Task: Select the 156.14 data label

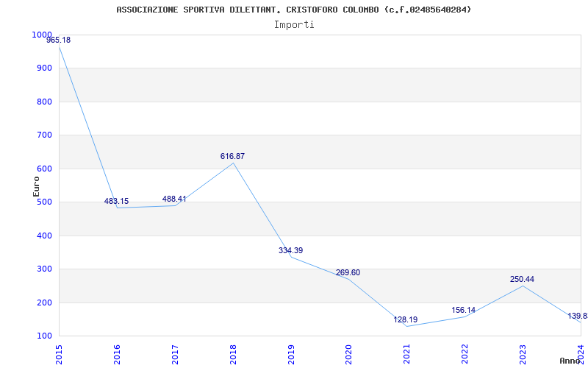Action: point(464,310)
